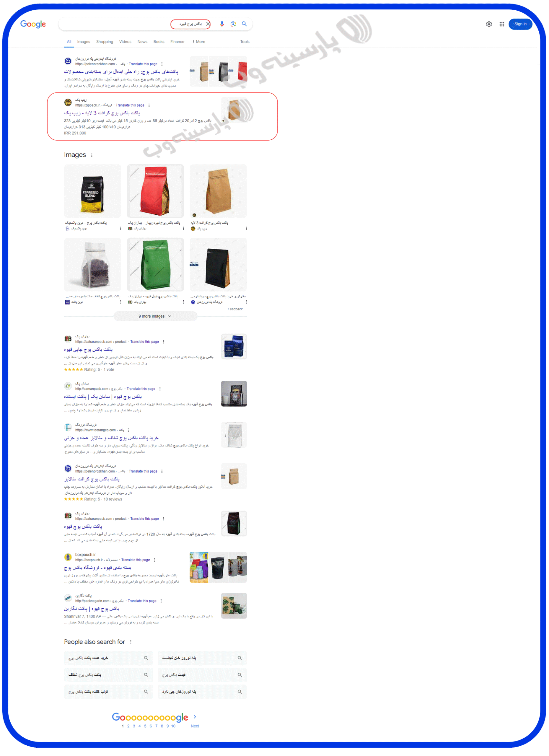Image resolution: width=549 pixels, height=756 pixels.
Task: Open Google Lens image search icon
Action: [233, 24]
